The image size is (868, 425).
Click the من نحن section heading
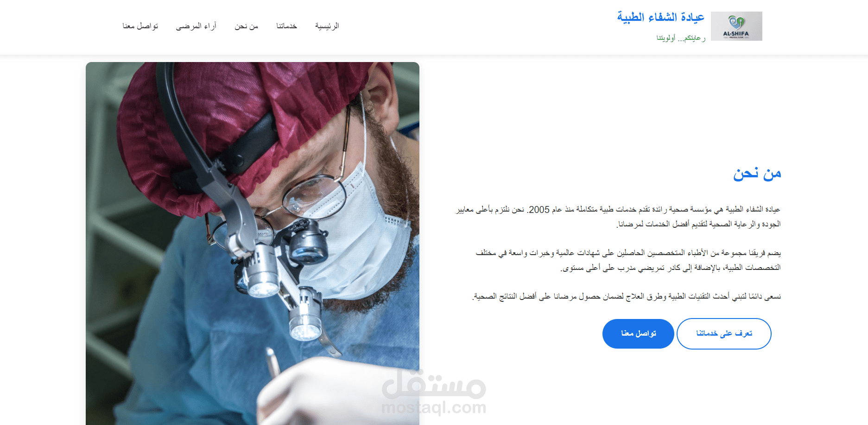[757, 174]
